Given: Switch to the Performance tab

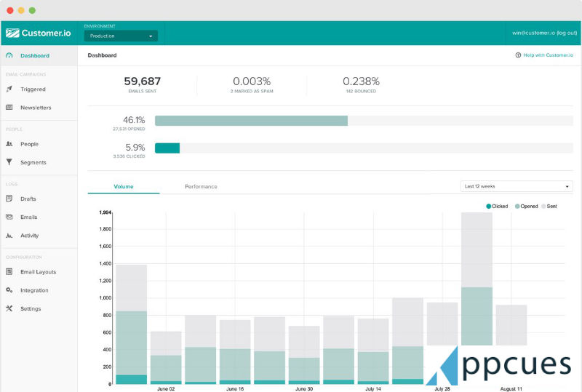Looking at the screenshot, I should point(201,187).
